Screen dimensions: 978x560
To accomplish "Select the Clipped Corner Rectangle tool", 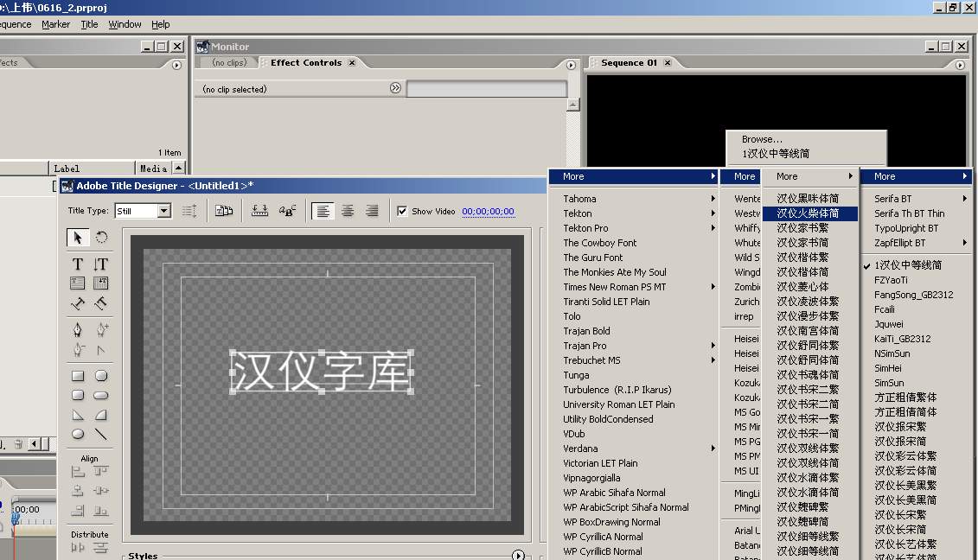I will [x=101, y=376].
